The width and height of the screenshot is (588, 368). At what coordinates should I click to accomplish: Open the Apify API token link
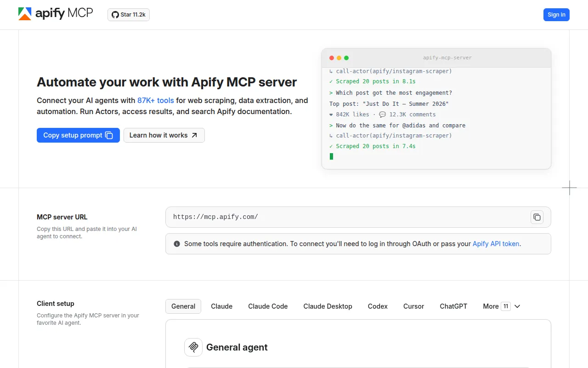496,244
